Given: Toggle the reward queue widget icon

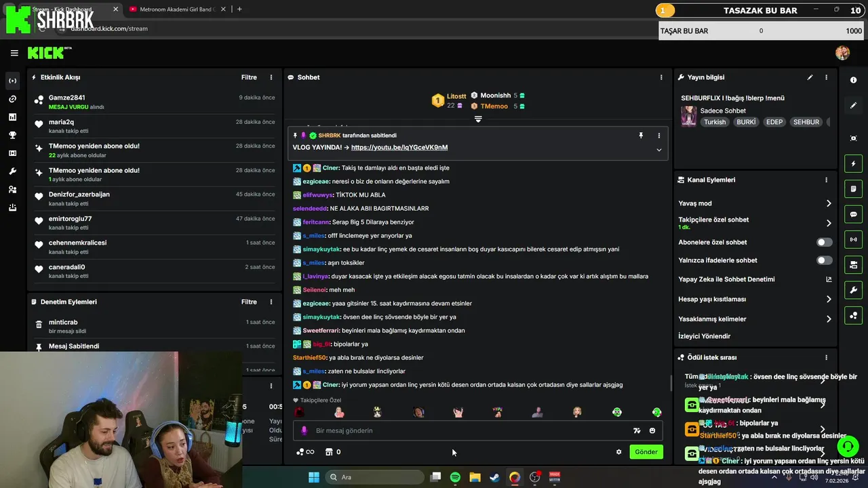Looking at the screenshot, I should [853, 315].
